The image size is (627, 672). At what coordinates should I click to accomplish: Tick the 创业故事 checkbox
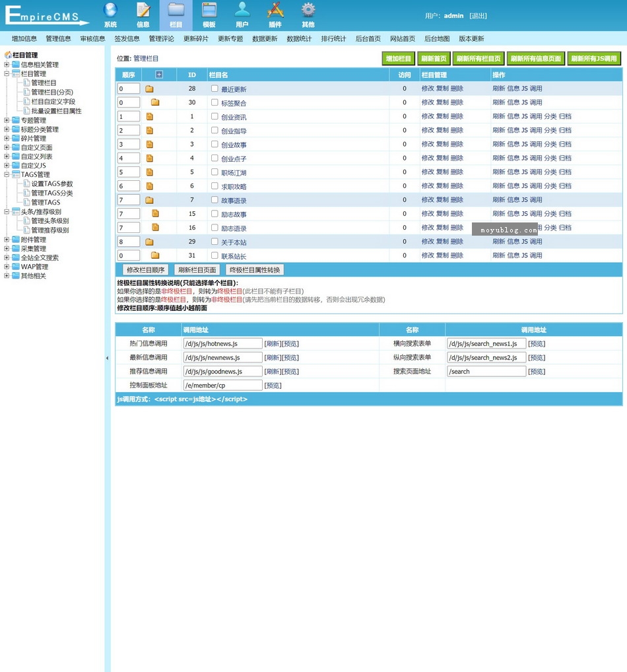pos(214,144)
